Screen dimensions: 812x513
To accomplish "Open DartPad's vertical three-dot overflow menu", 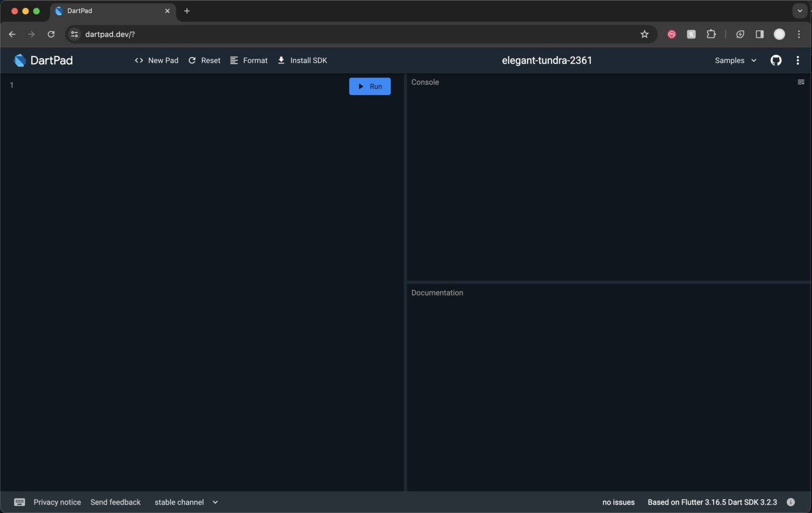I will click(x=797, y=60).
